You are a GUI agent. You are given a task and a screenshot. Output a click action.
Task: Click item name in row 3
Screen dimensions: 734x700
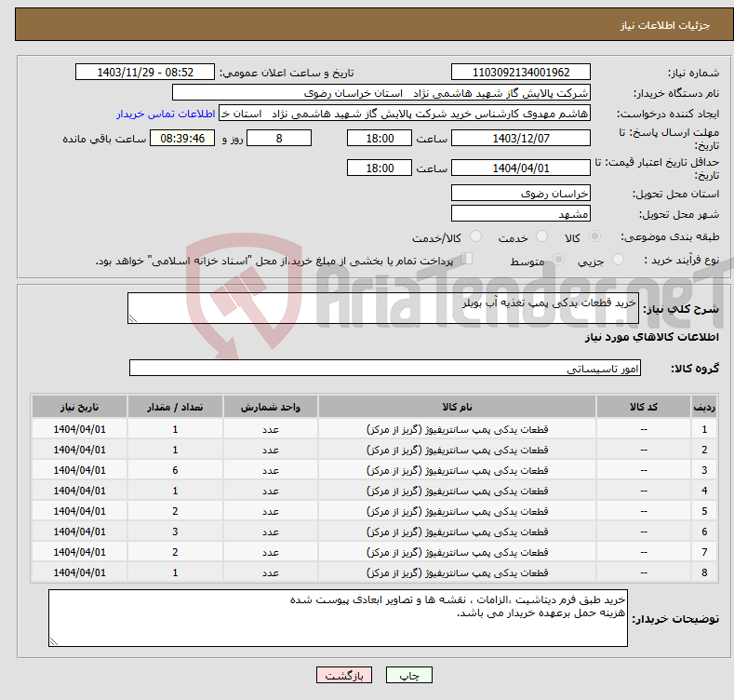(457, 470)
